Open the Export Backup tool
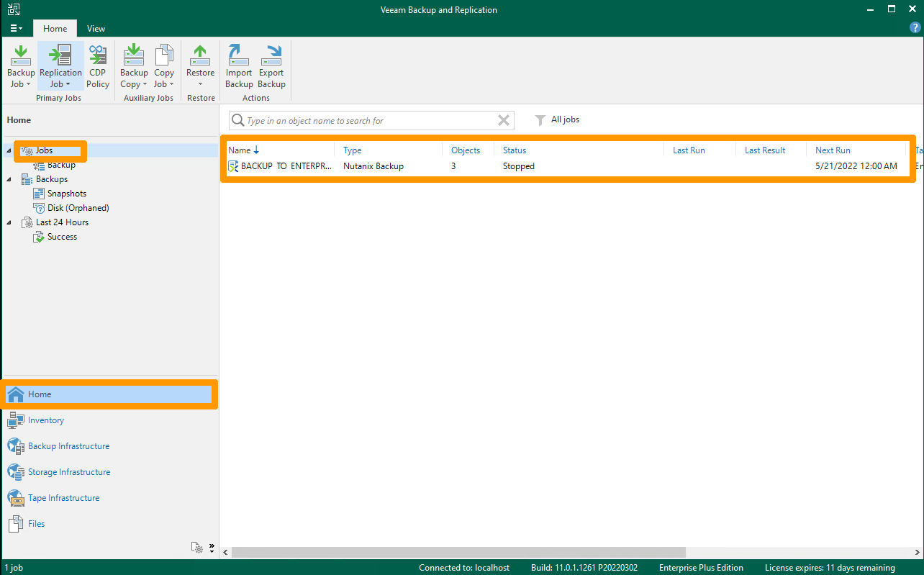This screenshot has width=924, height=575. coord(271,65)
